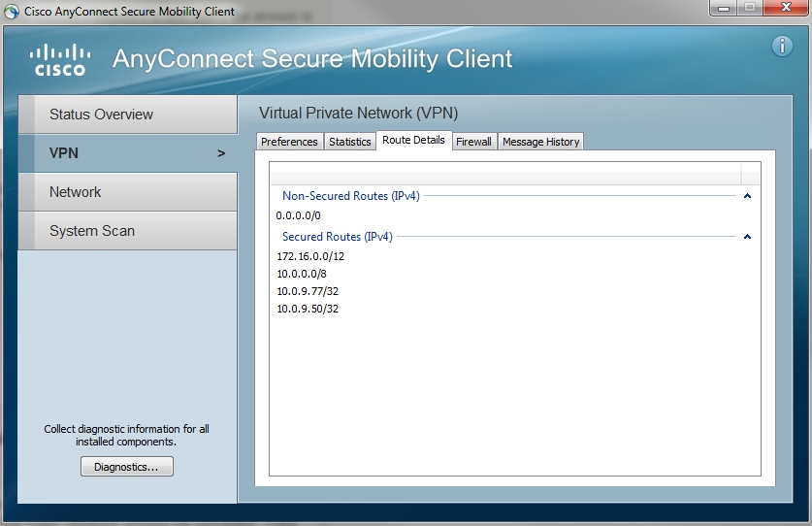
Task: Open the Firewall tab
Action: [473, 142]
